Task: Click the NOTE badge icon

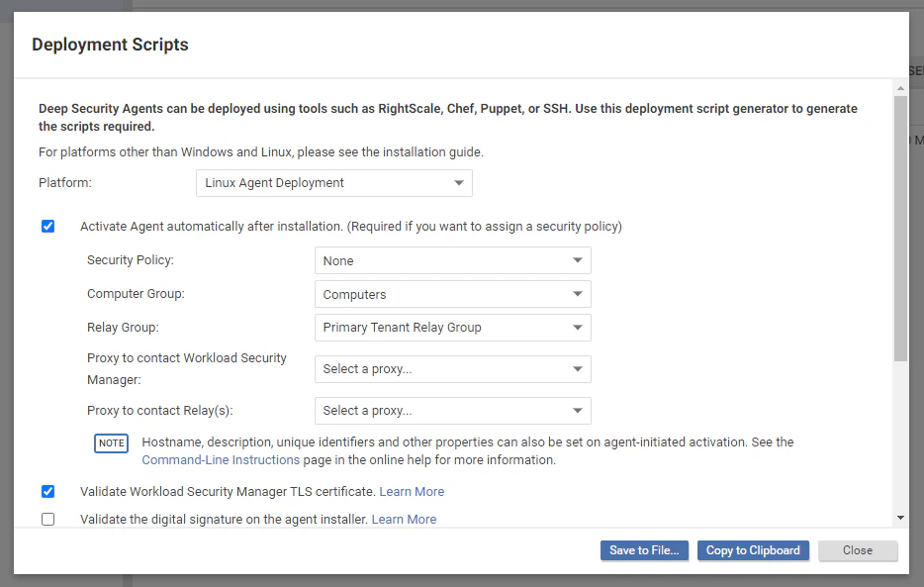Action: 112,443
